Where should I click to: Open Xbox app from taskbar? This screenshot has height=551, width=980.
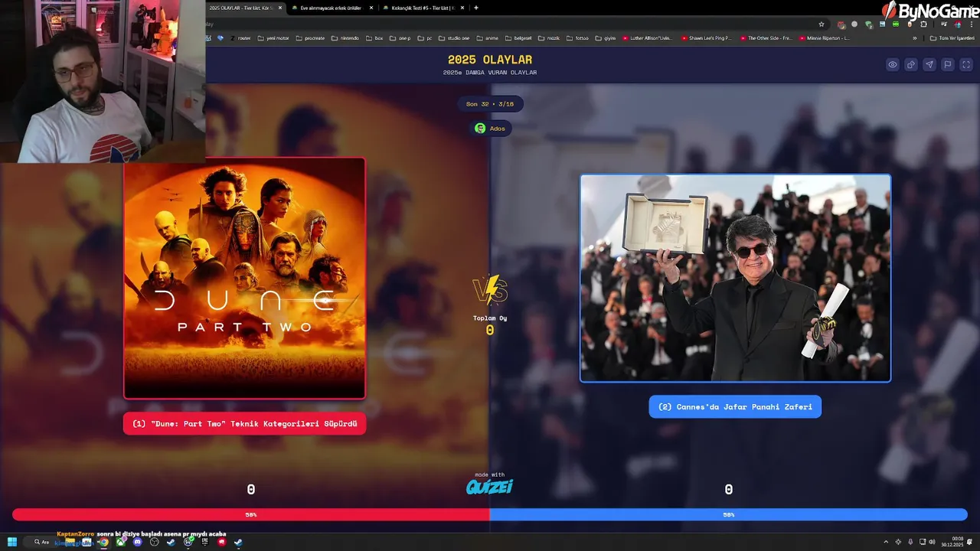click(x=120, y=542)
